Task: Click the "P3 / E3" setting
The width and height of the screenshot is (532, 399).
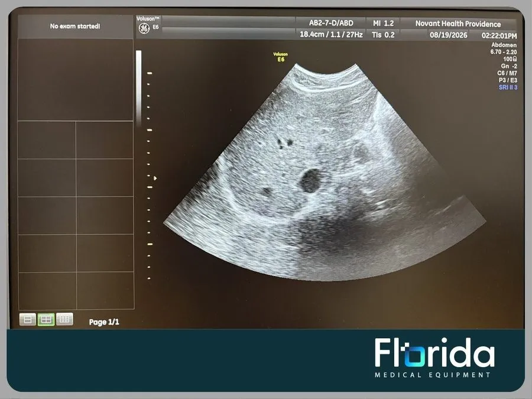Action: point(508,80)
